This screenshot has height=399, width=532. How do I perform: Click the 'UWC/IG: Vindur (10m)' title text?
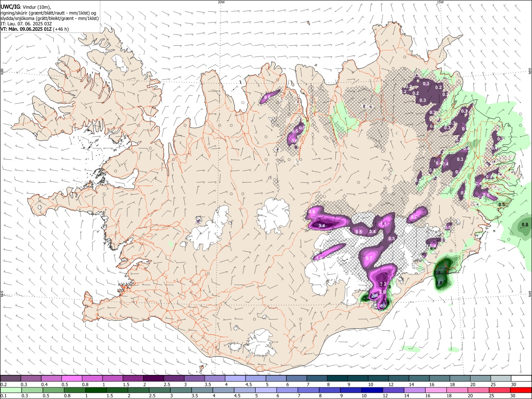click(25, 7)
